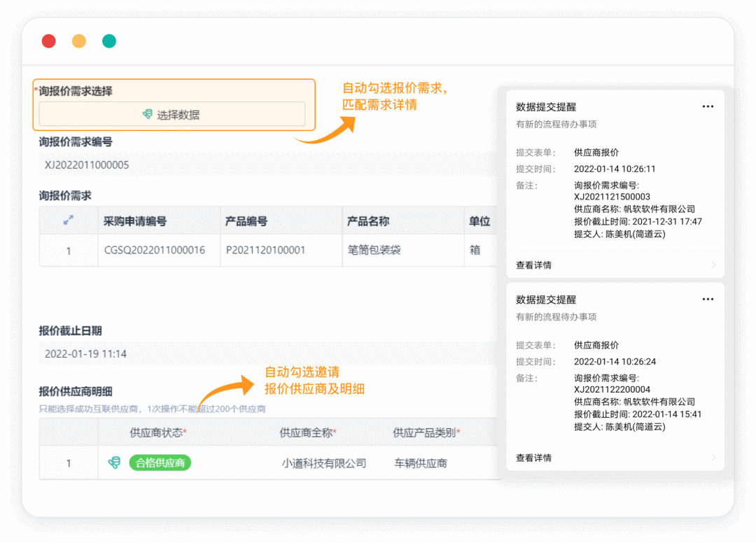
Task: Click the 产品名称 column header
Action: tap(368, 221)
